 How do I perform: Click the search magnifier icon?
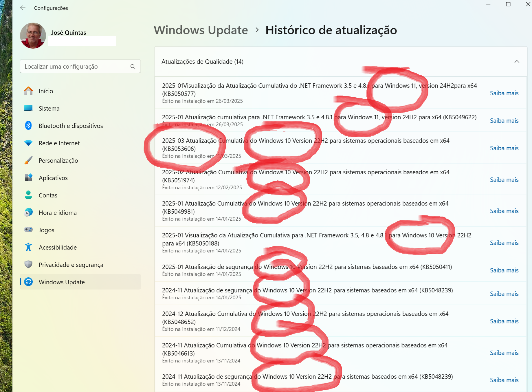pyautogui.click(x=133, y=67)
